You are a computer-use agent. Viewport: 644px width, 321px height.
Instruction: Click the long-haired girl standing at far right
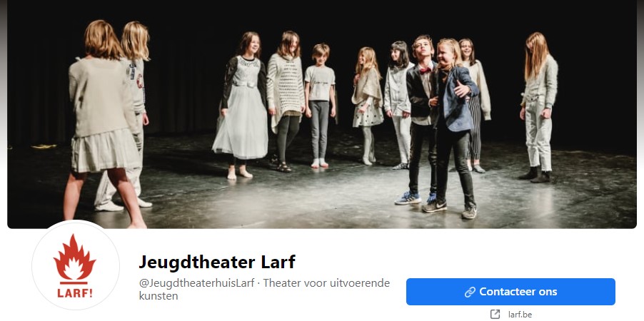coord(538,107)
